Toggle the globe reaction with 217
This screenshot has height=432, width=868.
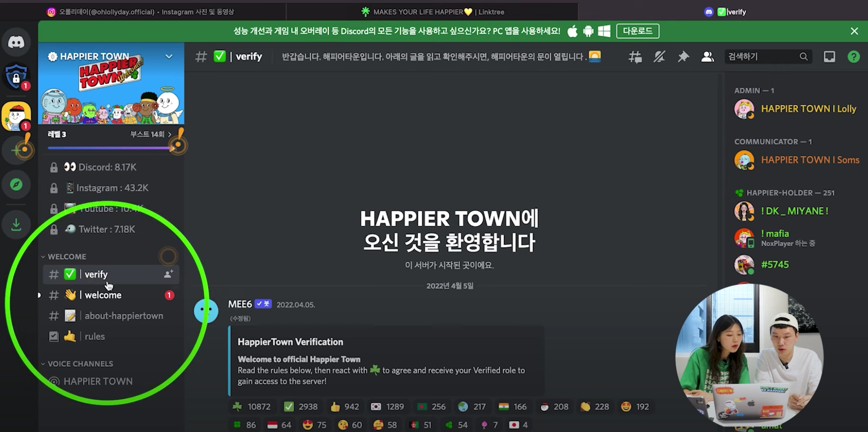[472, 407]
